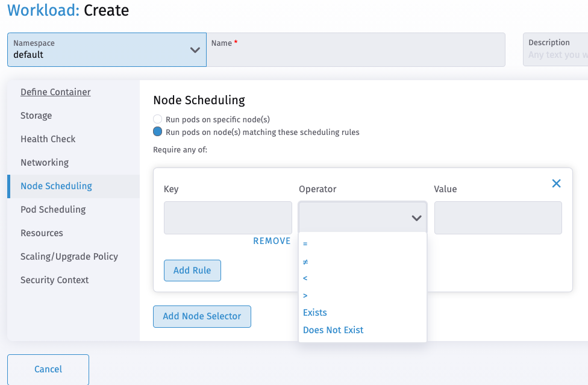The image size is (588, 385).
Task: Open the Security Context section
Action: tap(54, 280)
